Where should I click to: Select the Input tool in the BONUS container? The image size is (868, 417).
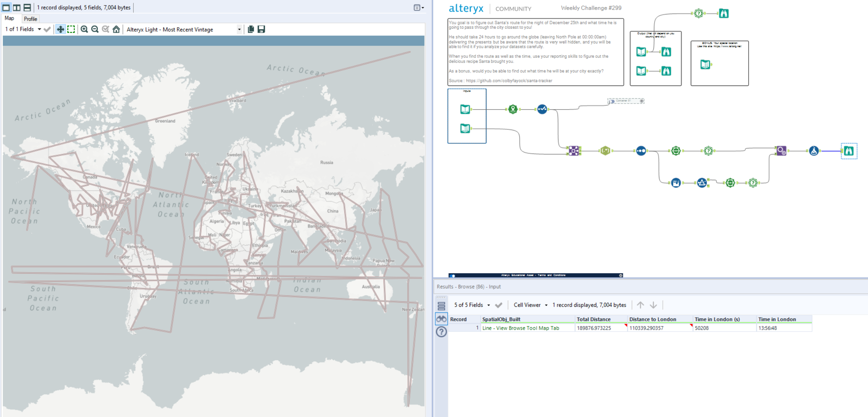point(705,64)
